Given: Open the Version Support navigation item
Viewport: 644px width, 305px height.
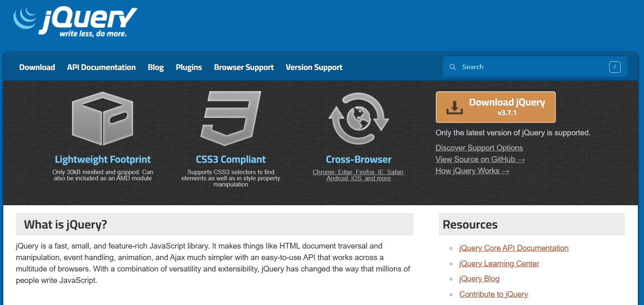Looking at the screenshot, I should pos(314,67).
